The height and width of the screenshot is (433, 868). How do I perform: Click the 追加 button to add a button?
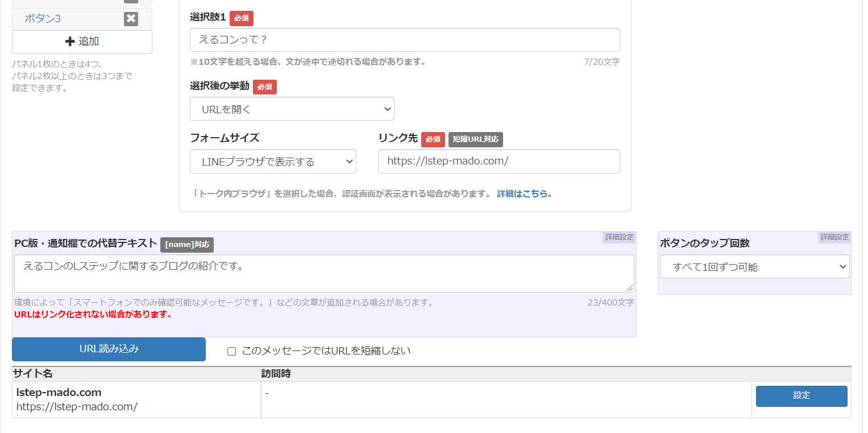click(x=82, y=42)
